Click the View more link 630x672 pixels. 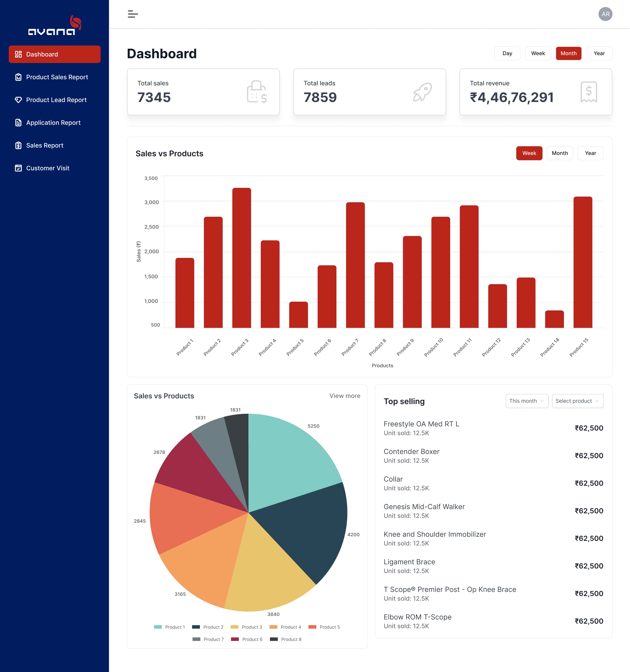pyautogui.click(x=345, y=396)
